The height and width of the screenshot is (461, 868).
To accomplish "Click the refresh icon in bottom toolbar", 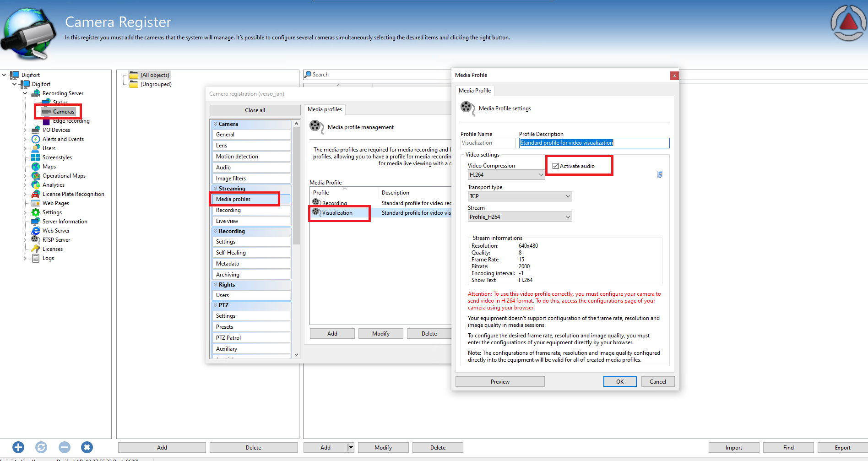I will pos(41,447).
